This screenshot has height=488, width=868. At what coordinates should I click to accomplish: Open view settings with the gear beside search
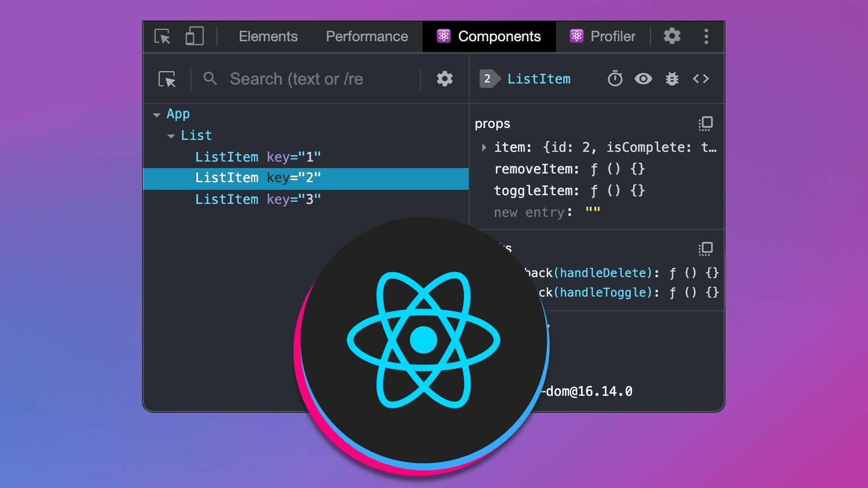tap(444, 79)
